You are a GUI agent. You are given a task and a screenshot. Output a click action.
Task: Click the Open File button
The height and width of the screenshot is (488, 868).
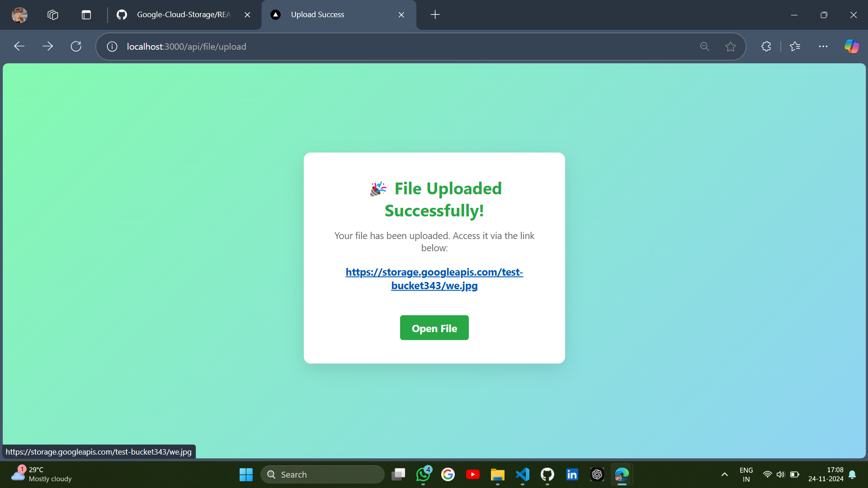point(434,328)
